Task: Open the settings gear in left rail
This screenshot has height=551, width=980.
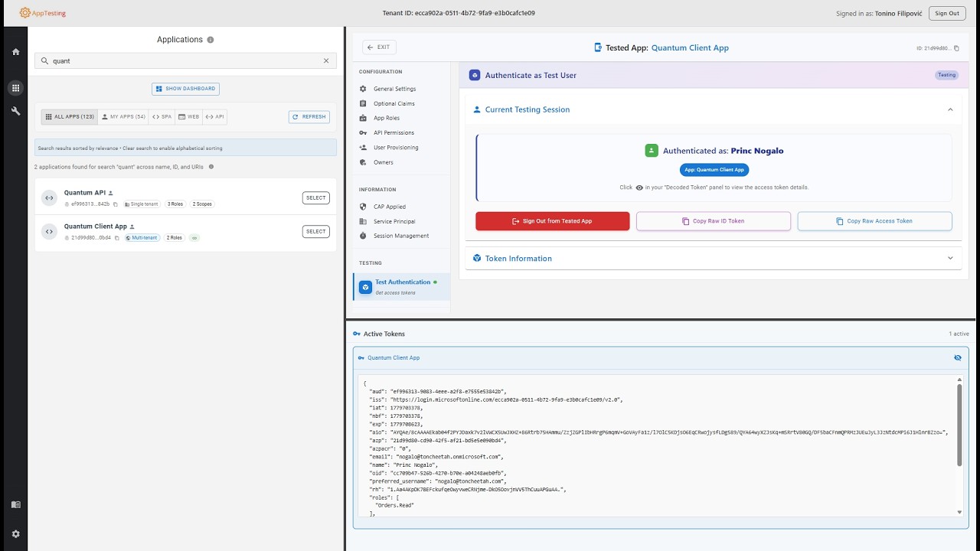Action: point(15,534)
